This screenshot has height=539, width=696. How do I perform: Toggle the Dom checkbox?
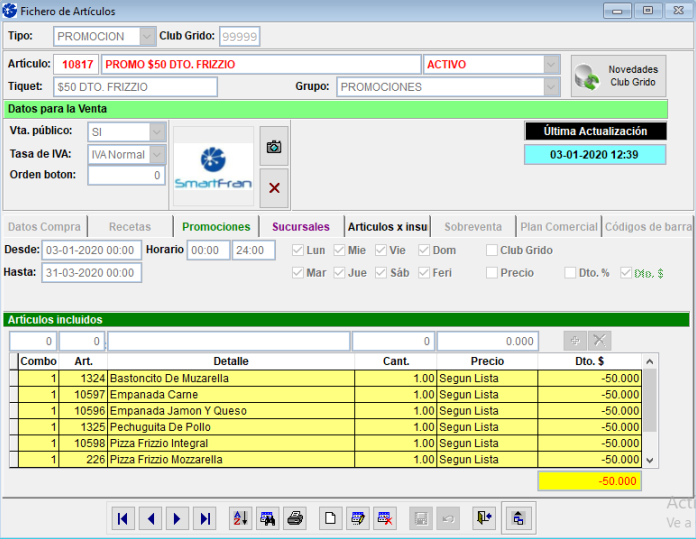424,250
